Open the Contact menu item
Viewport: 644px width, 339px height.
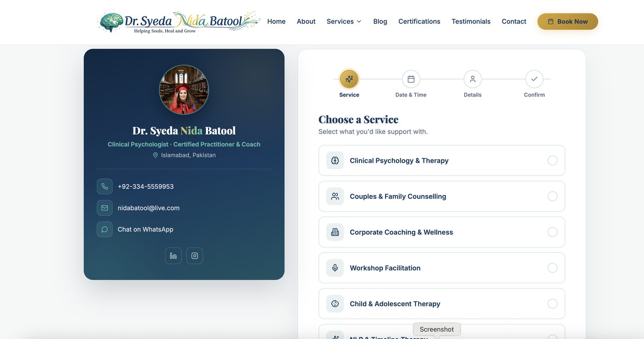[x=514, y=22]
